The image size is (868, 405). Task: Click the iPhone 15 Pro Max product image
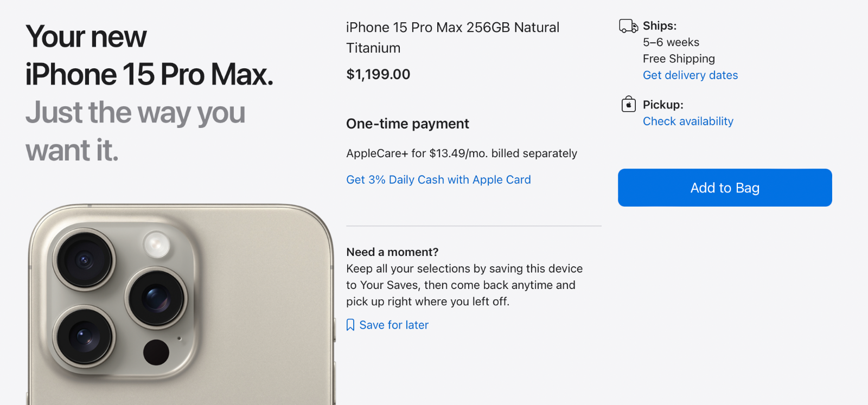tap(181, 304)
